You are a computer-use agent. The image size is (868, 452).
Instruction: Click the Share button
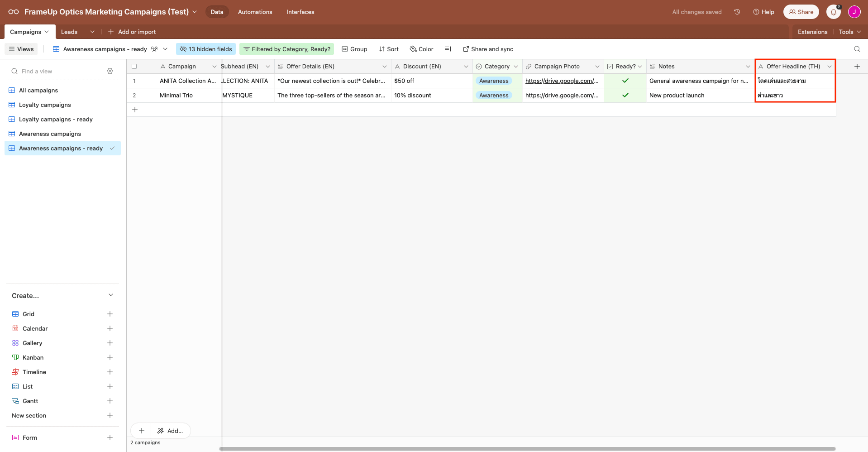point(801,12)
